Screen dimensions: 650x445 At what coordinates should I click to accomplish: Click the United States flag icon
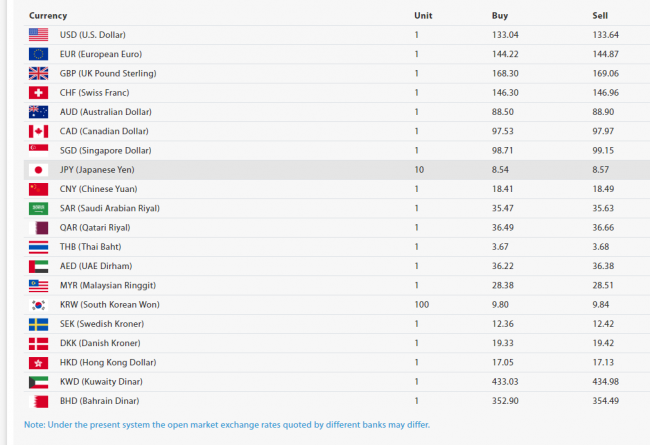tap(39, 35)
